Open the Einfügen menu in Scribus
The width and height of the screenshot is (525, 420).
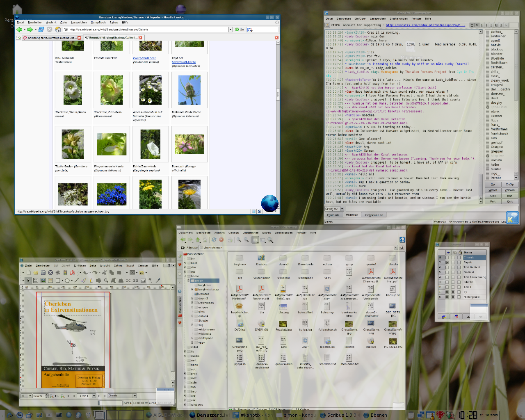(x=80, y=265)
